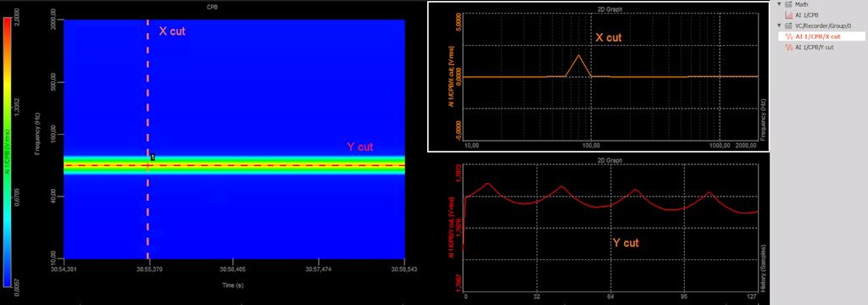The image size is (868, 305).
Task: Click the 0,6705 color scale value
Action: pyautogui.click(x=16, y=197)
